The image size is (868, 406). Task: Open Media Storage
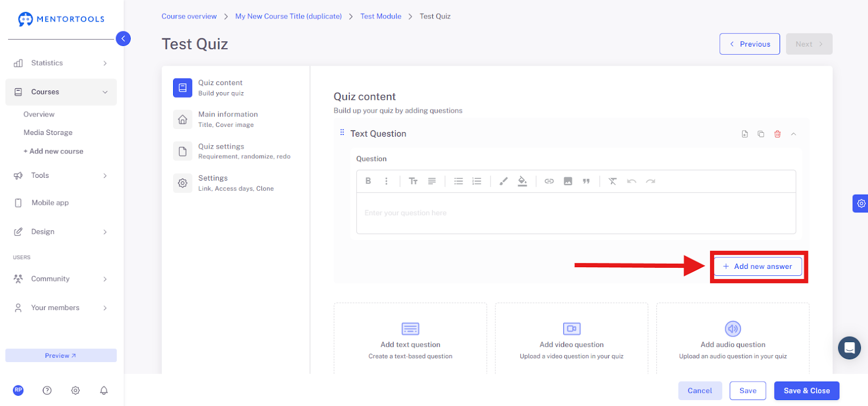pyautogui.click(x=48, y=133)
